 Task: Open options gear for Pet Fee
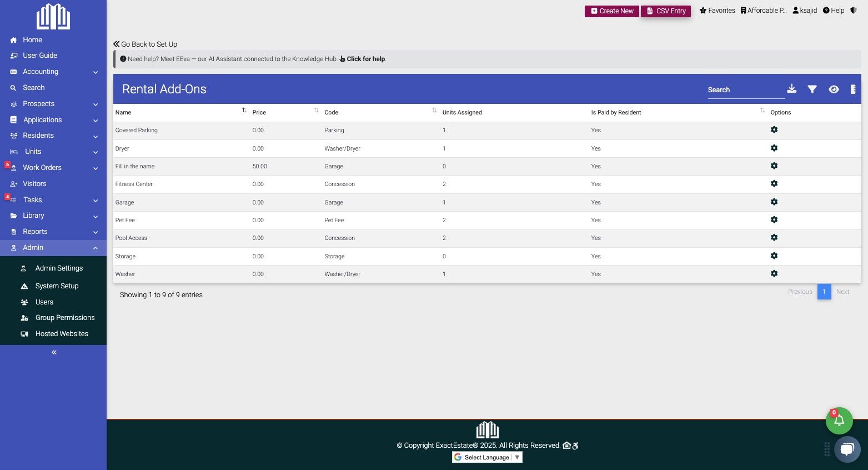point(774,220)
